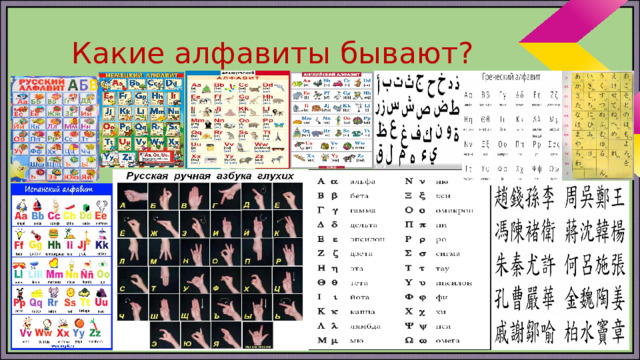Click the Spanish "Ww" letter cell
Screen dimensions: 640x360
tap(44, 329)
